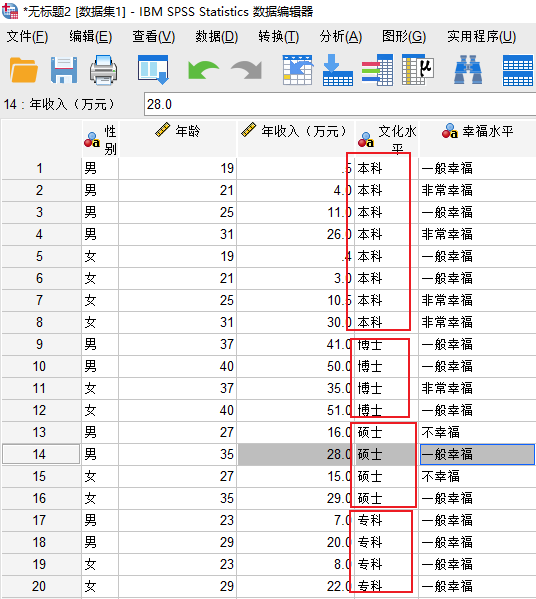Click age cell 19 in row 1
536x599 pixels.
[178, 168]
